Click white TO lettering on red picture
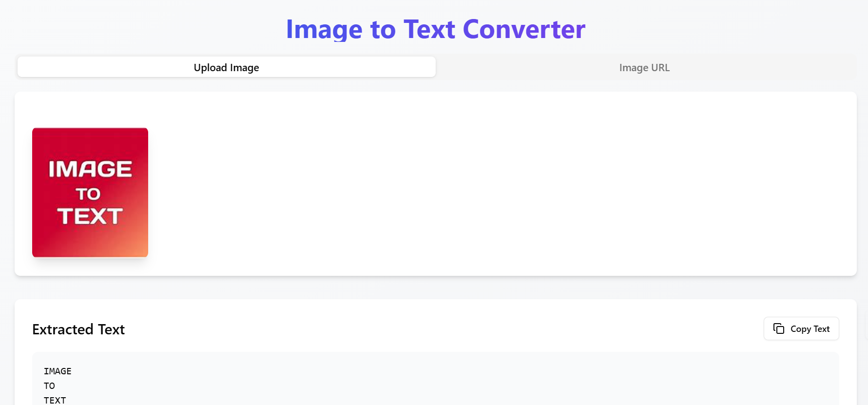868x405 pixels. pyautogui.click(x=88, y=194)
